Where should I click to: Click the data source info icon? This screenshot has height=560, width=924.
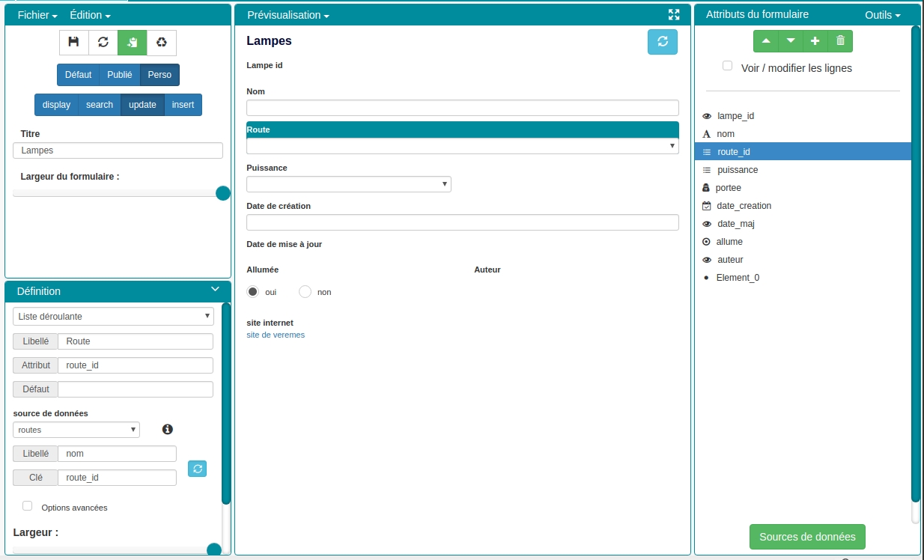coord(168,429)
